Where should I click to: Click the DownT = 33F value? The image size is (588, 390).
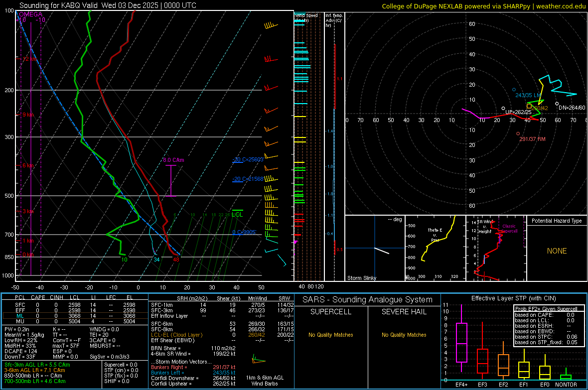(20, 357)
